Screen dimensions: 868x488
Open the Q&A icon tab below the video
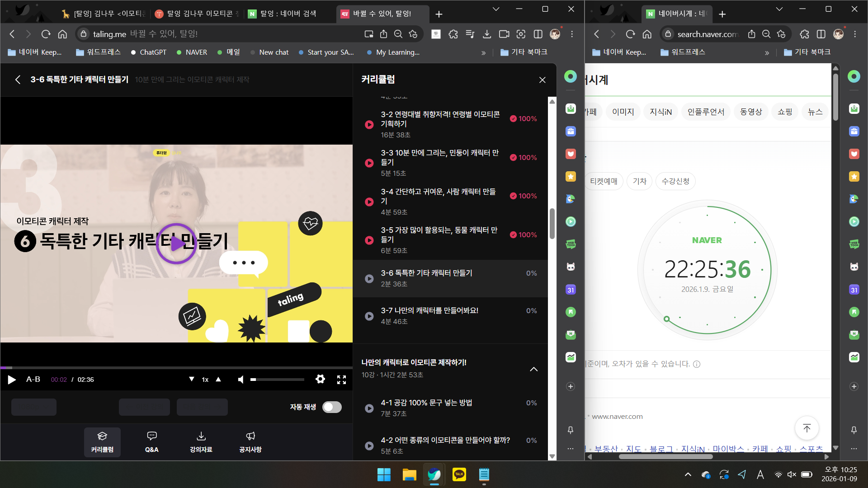tap(152, 441)
